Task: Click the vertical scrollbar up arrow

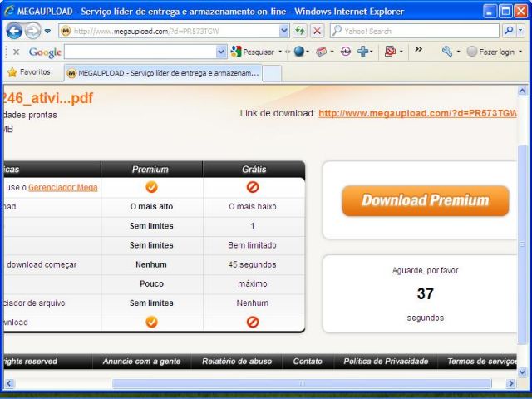Action: click(x=523, y=91)
